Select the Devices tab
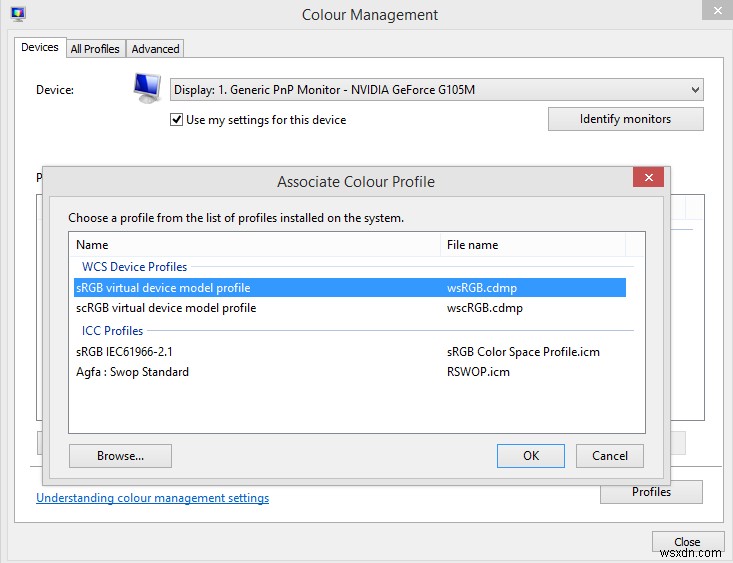733x563 pixels. pyautogui.click(x=40, y=48)
